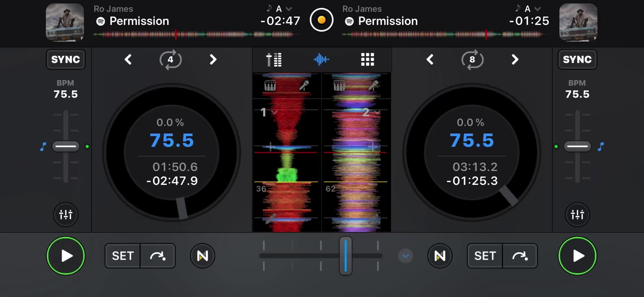
Task: Switch to the waveform view tab
Action: pyautogui.click(x=321, y=60)
